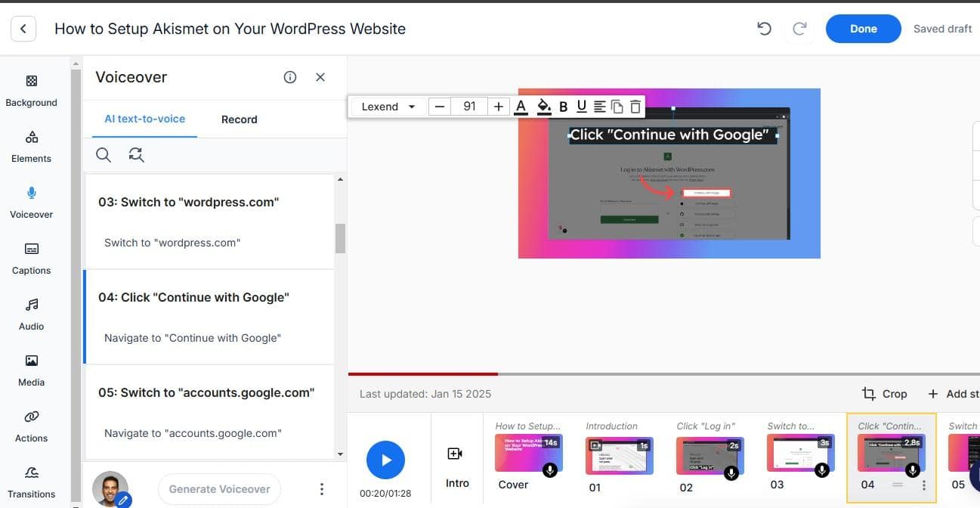
Task: Click the undo arrow icon
Action: pyautogui.click(x=764, y=29)
